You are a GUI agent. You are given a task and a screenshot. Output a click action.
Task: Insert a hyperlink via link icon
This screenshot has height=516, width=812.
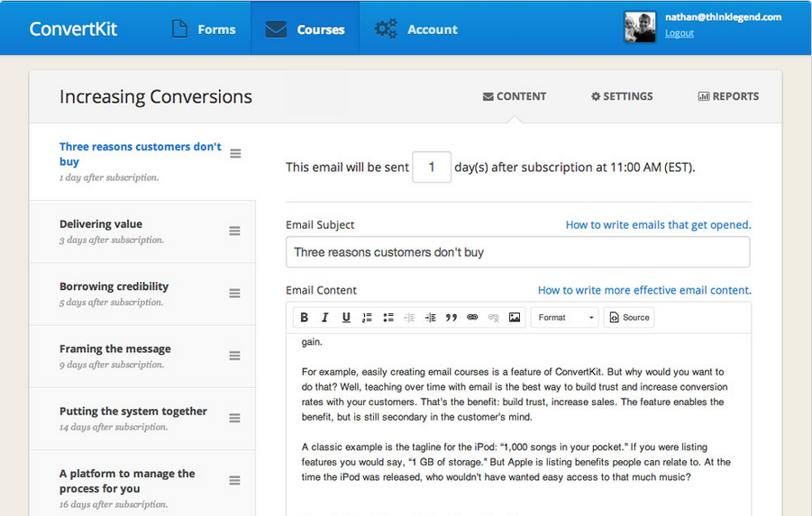pos(472,317)
